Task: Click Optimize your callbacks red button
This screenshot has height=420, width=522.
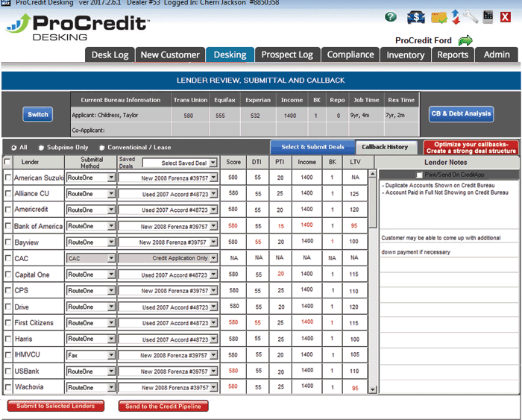Action: pyautogui.click(x=471, y=147)
